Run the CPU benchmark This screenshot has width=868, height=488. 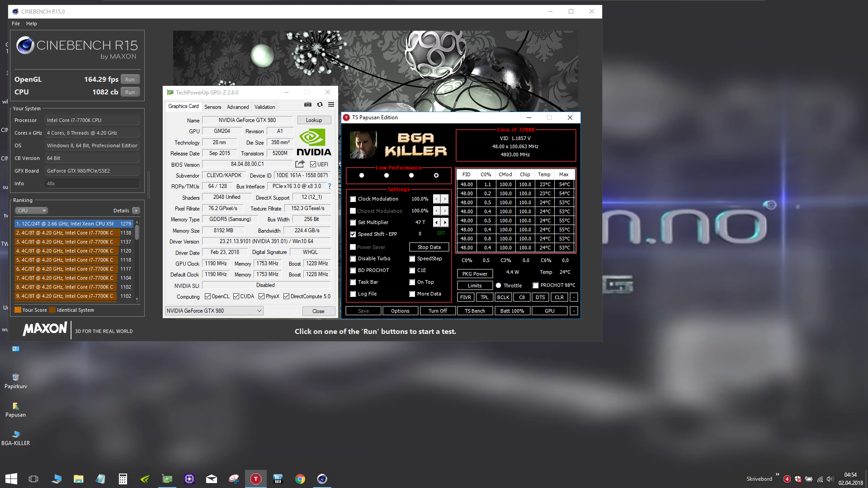coord(130,92)
